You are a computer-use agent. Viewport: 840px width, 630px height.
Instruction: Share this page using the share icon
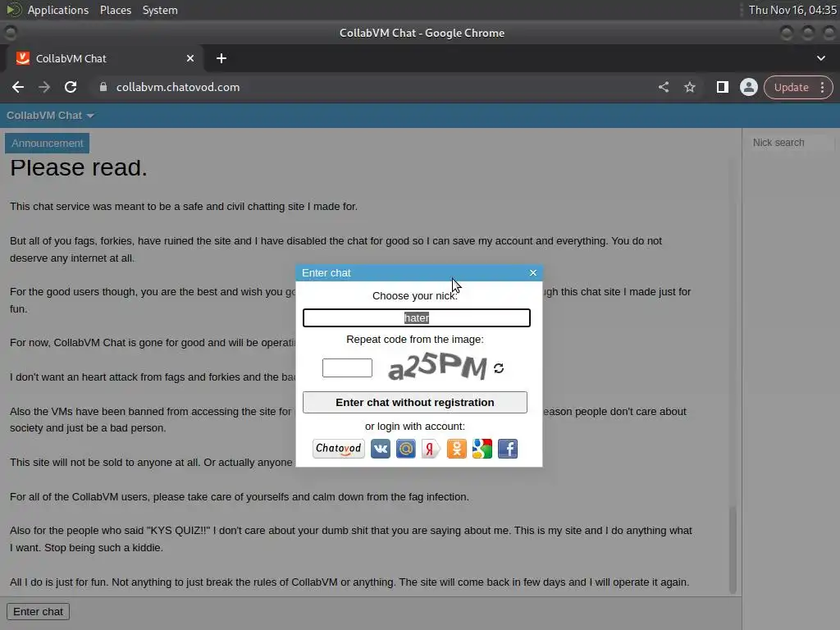pyautogui.click(x=664, y=87)
